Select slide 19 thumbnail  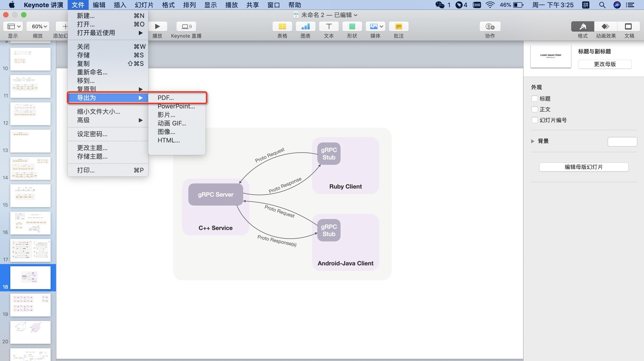pos(30,305)
